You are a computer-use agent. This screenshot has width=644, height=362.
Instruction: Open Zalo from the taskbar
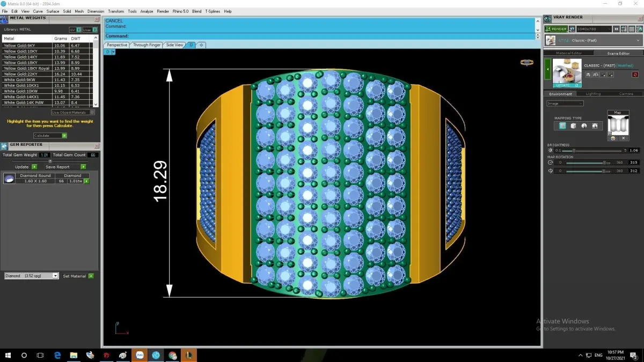140,355
